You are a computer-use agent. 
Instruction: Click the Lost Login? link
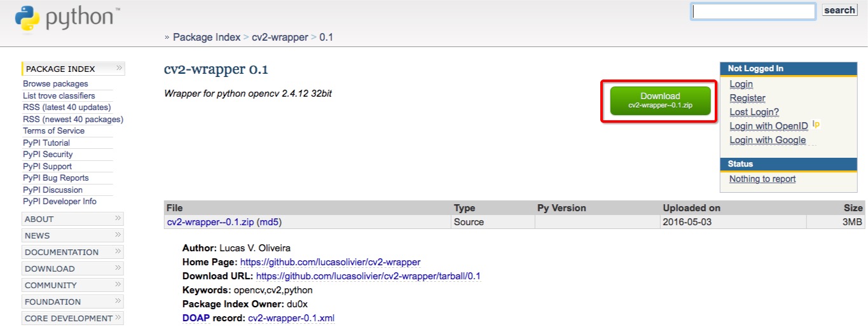pyautogui.click(x=754, y=112)
